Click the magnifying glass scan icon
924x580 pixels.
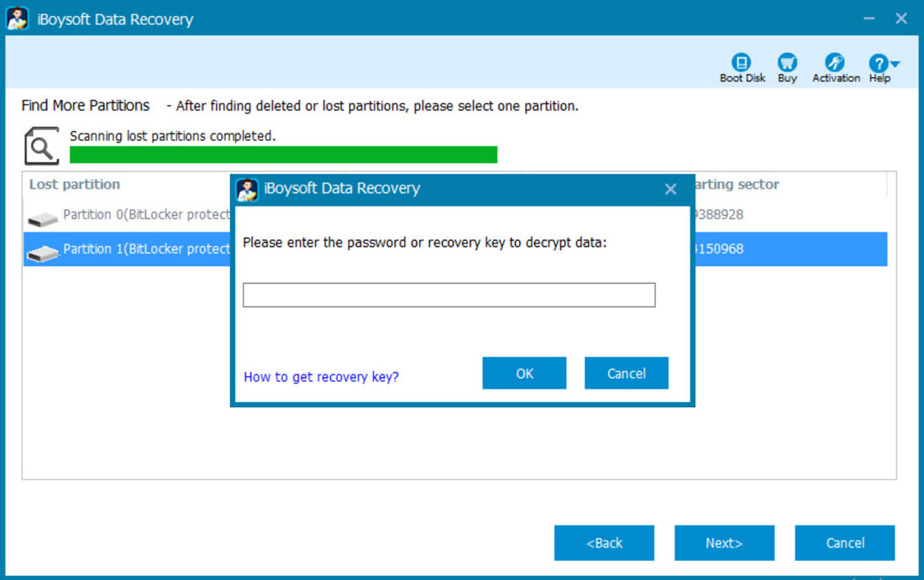[x=41, y=144]
